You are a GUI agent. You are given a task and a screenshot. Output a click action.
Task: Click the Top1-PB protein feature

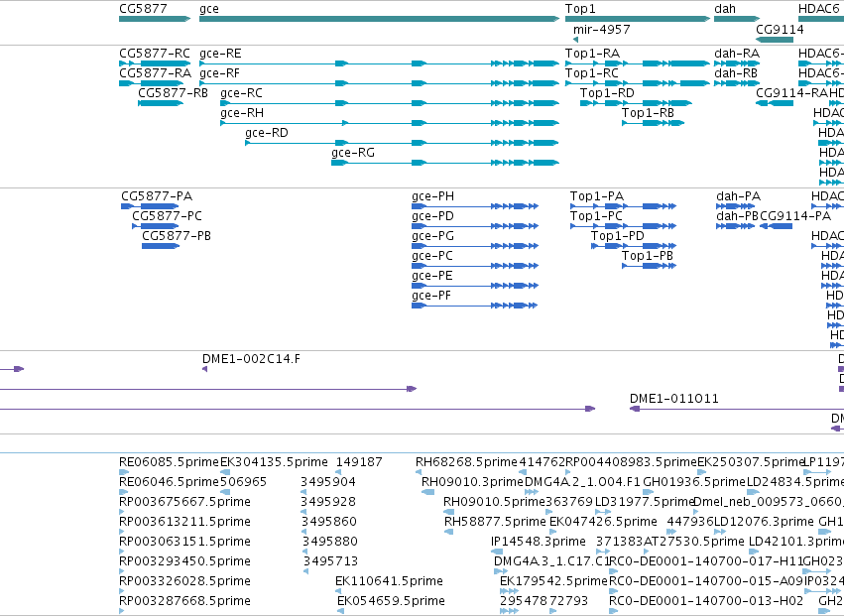[x=650, y=266]
